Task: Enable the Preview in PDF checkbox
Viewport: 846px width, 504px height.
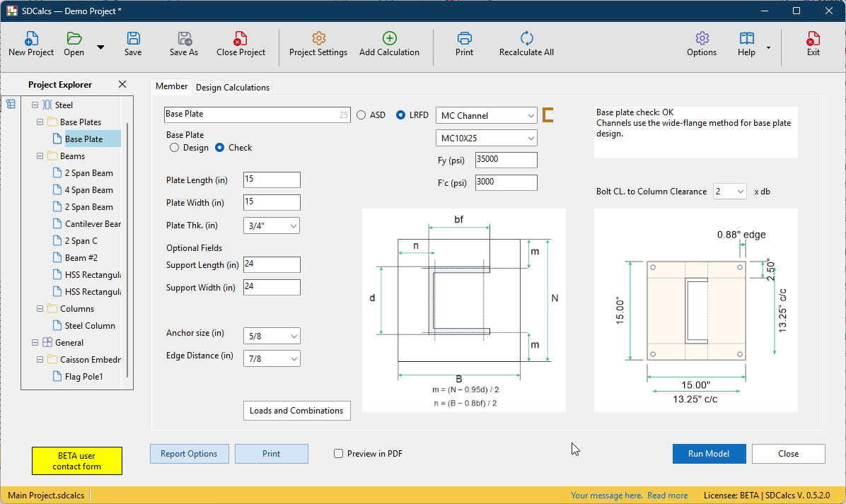Action: (x=338, y=454)
